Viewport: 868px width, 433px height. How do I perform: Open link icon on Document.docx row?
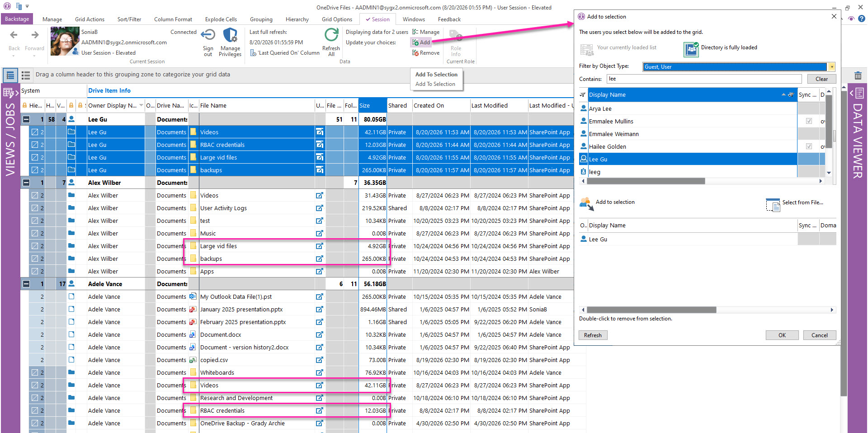tap(320, 335)
